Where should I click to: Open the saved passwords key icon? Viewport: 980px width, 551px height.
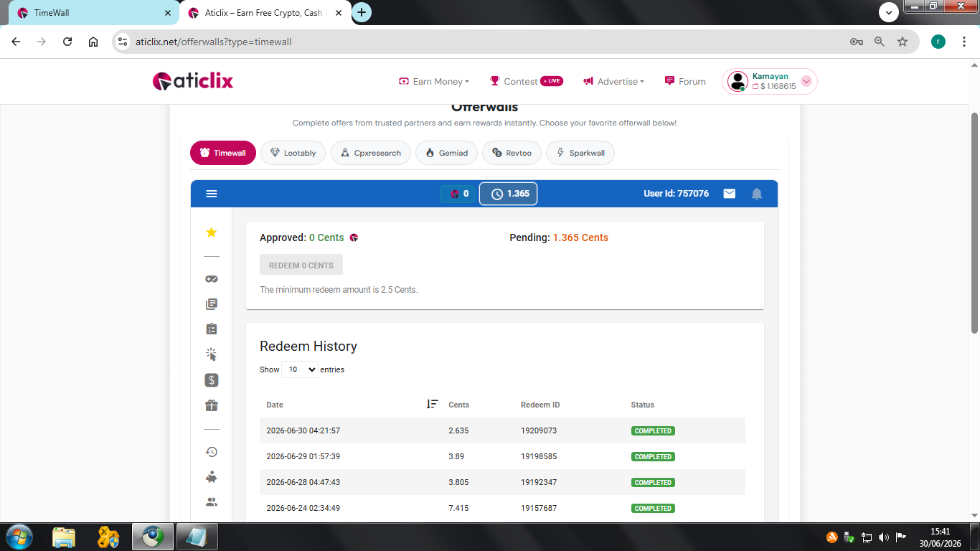[857, 42]
